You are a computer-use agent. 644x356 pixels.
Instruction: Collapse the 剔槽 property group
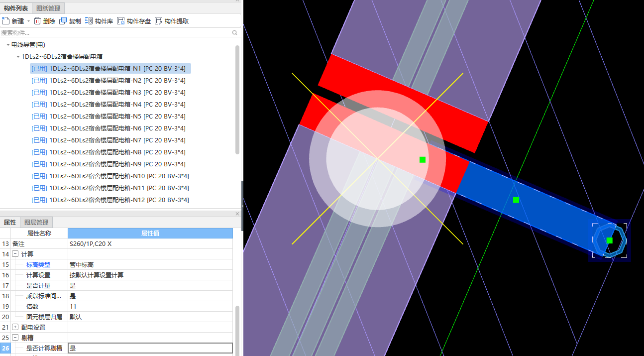pos(15,338)
